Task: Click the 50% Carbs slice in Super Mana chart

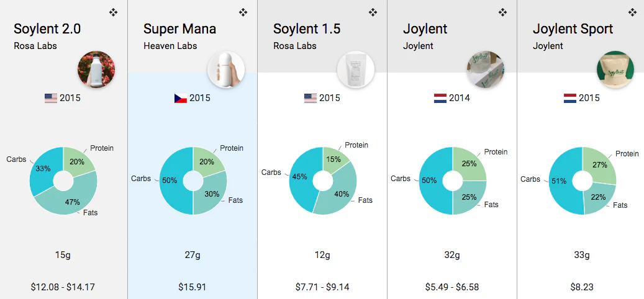Action: click(171, 181)
